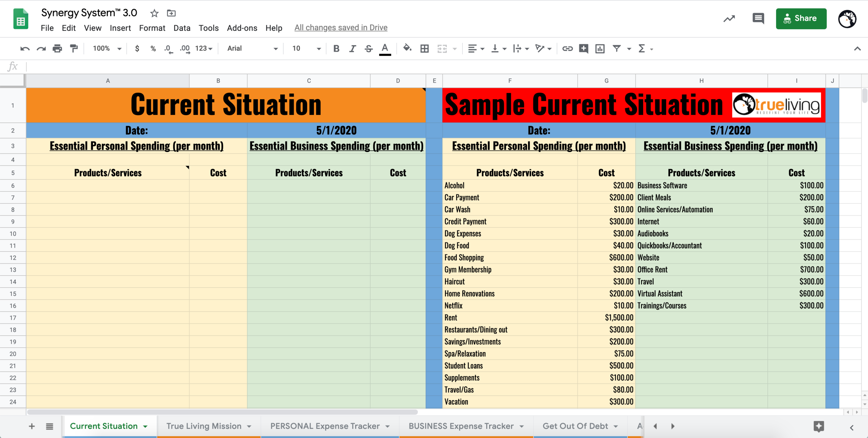Select column F header
868x438 pixels.
click(510, 81)
